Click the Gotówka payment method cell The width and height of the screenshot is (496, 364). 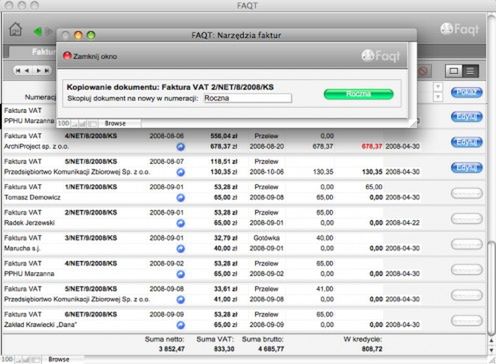[266, 238]
